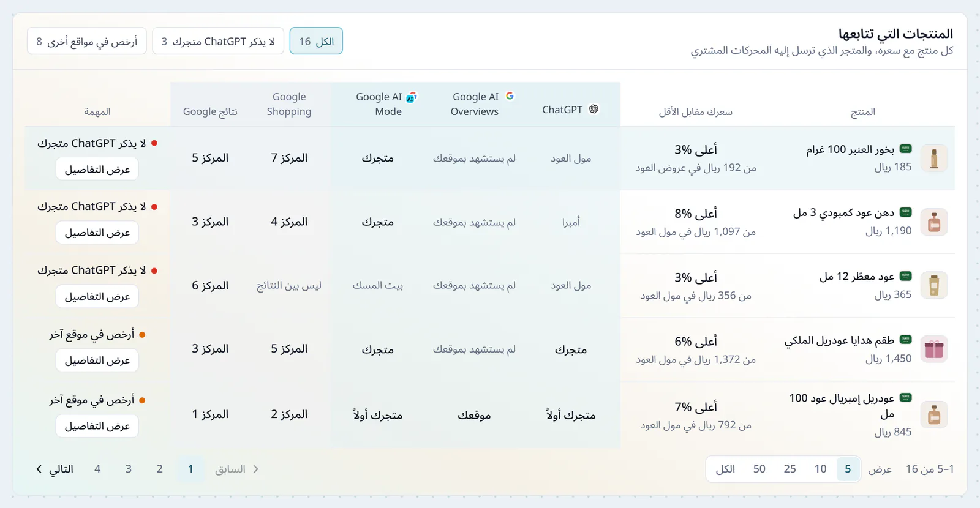This screenshot has width=980, height=508.
Task: Filter by لا يذكر ChatGPT متجرك tab
Action: tap(218, 41)
